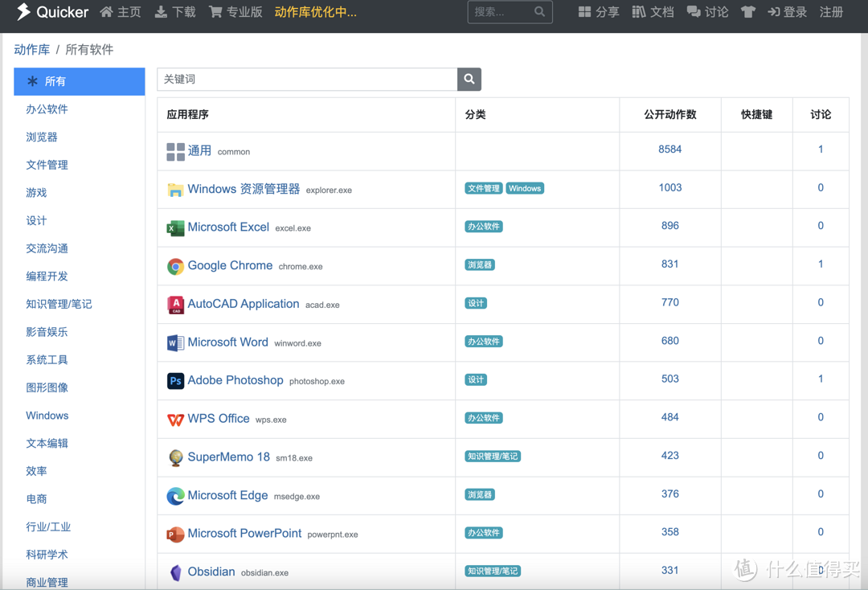The image size is (868, 590).
Task: Click the Google Chrome app icon
Action: tap(175, 267)
